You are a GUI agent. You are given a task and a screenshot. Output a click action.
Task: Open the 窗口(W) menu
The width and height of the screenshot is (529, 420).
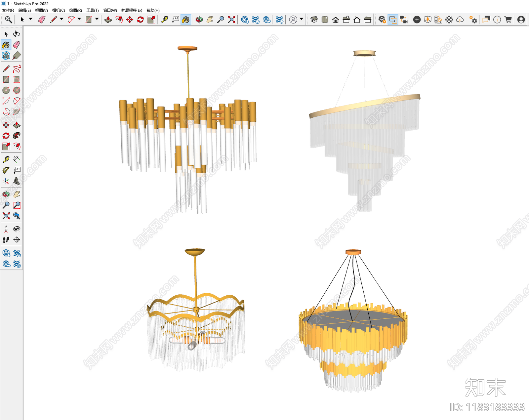(110, 10)
